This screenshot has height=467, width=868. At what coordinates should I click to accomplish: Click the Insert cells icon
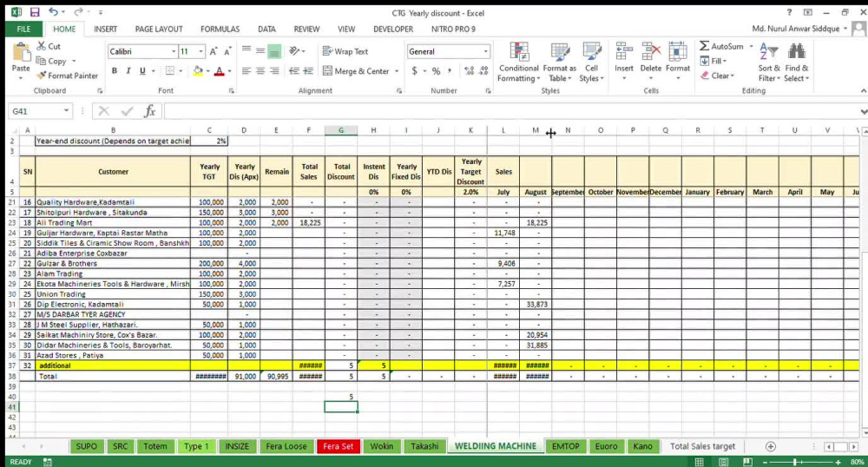click(624, 53)
